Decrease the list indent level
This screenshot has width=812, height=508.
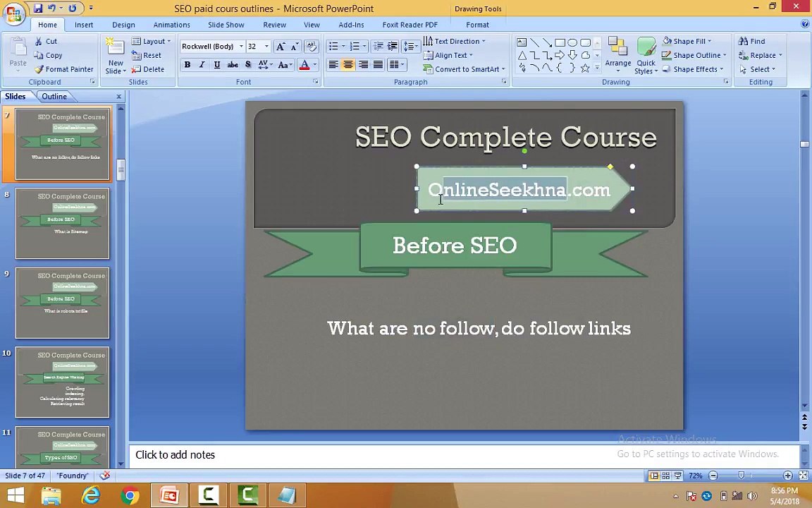(378, 47)
